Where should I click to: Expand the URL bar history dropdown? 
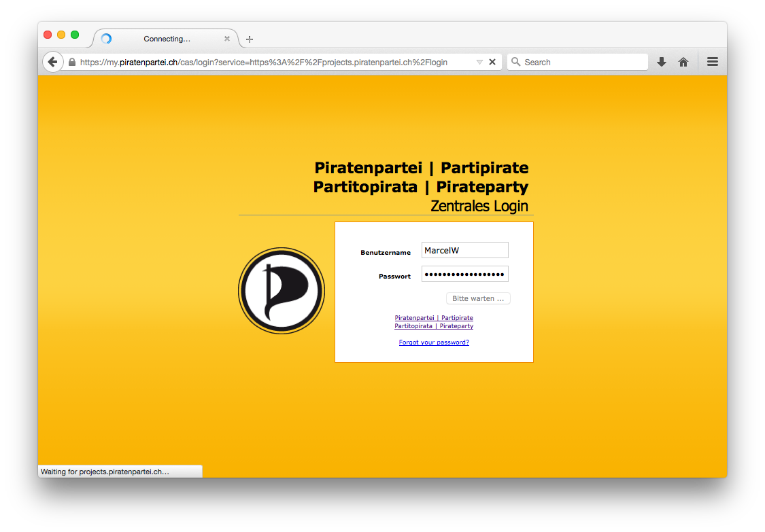pos(479,62)
